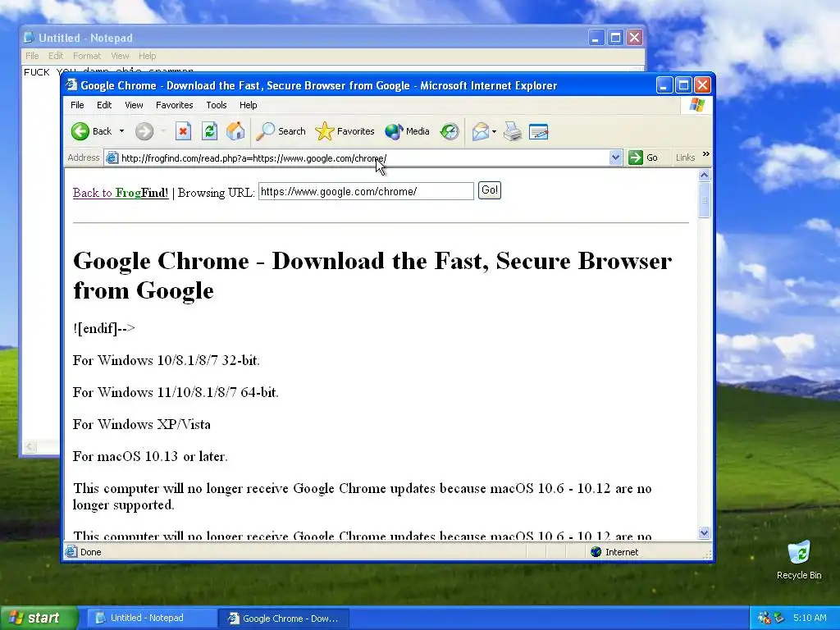Click the first system tray icon
Screen dimensions: 840x630
tap(764, 618)
